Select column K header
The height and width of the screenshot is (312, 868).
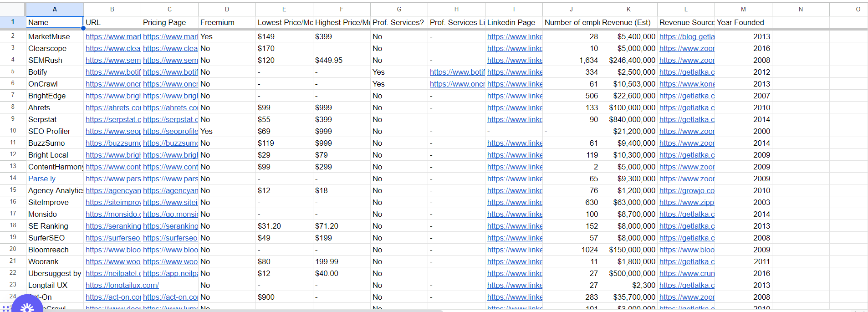coord(628,9)
